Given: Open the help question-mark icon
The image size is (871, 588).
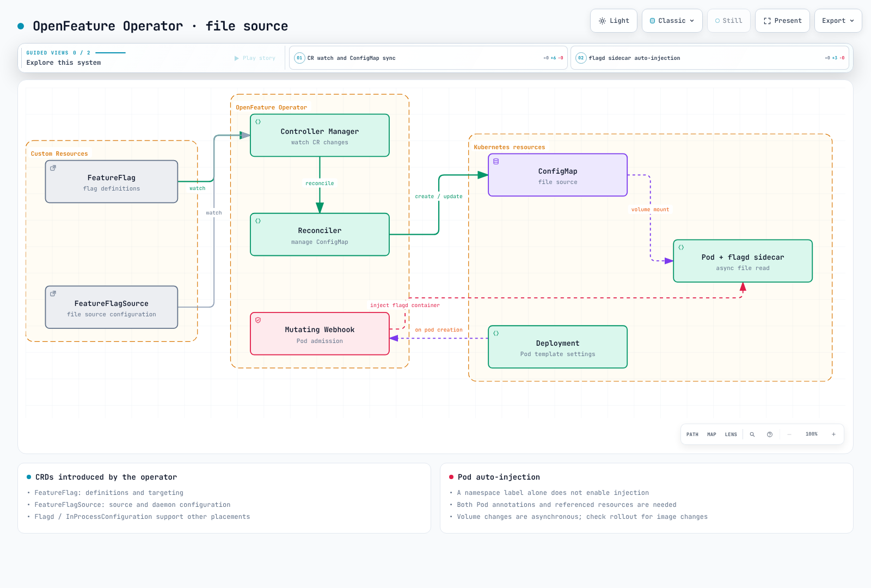Looking at the screenshot, I should [x=770, y=434].
